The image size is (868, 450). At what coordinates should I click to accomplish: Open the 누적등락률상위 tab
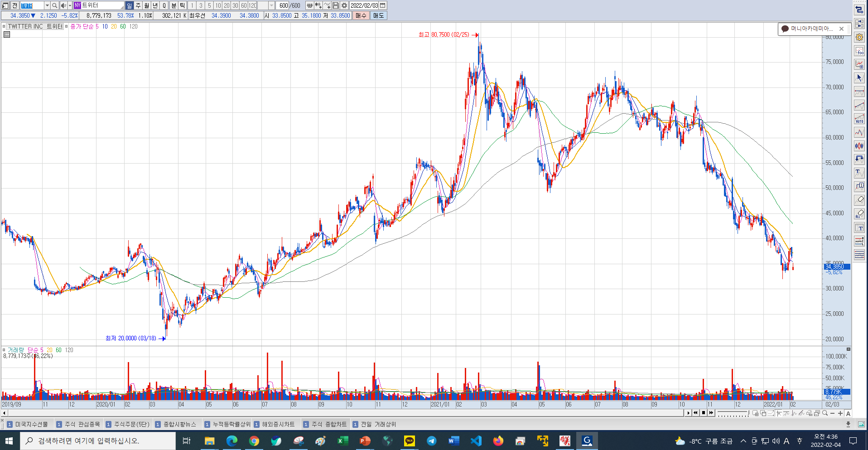point(227,424)
